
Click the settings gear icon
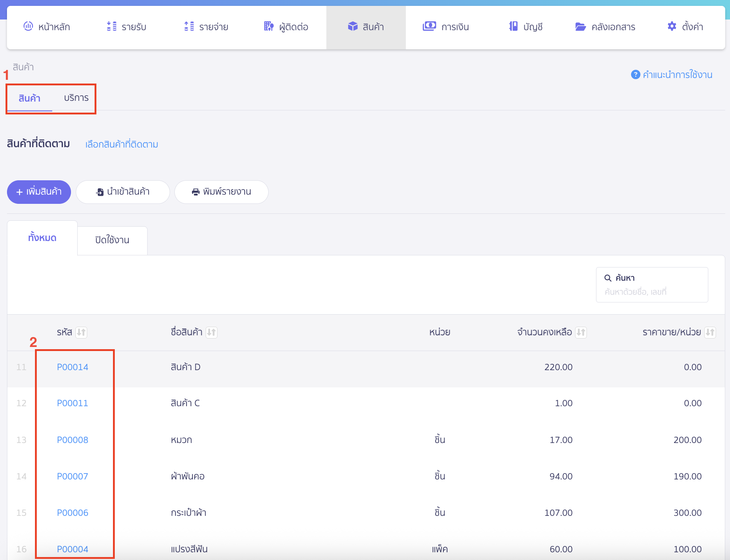[672, 26]
